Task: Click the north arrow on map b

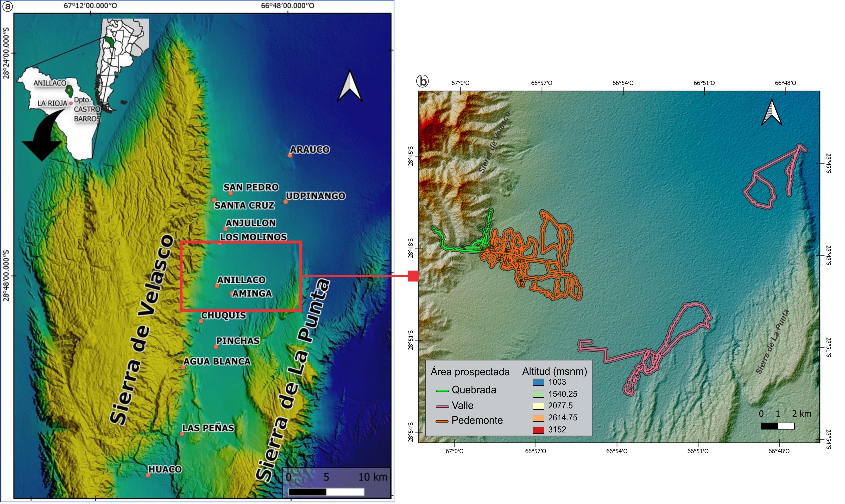Action: 772,113
